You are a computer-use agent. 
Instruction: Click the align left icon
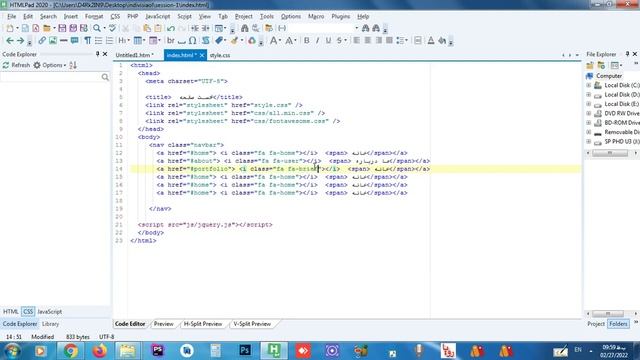(x=357, y=40)
